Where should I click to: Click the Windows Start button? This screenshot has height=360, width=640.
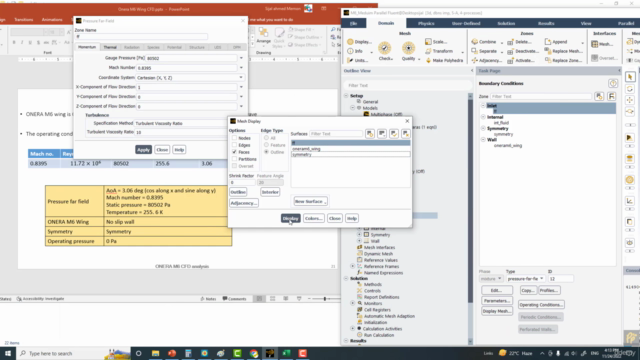(x=8, y=353)
